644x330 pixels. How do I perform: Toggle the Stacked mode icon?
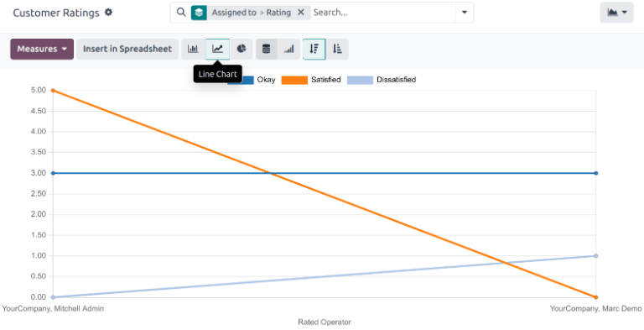[x=266, y=49]
